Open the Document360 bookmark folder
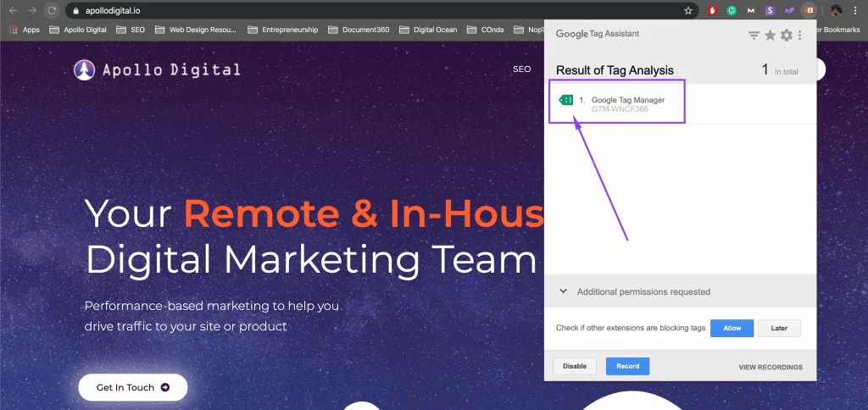This screenshot has width=868, height=410. (x=359, y=30)
